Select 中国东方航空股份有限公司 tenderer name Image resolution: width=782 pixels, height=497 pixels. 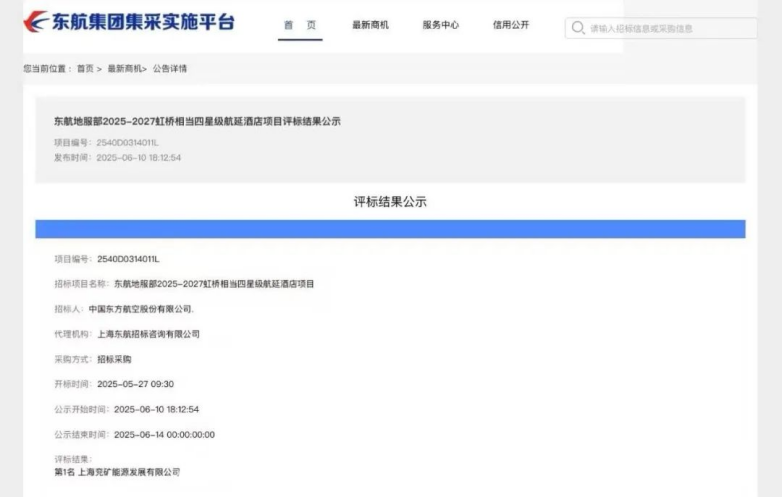tap(140, 309)
